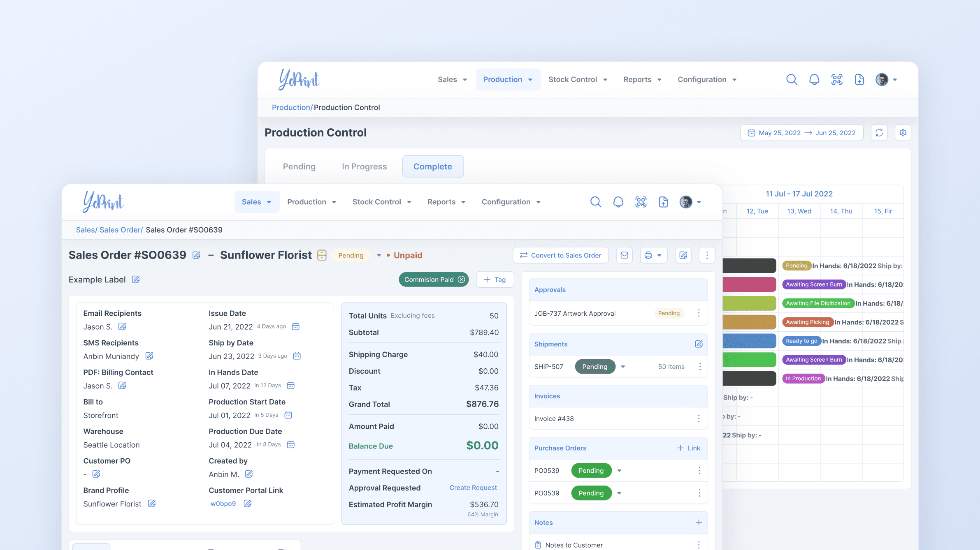Open the Stock Control menu
The width and height of the screenshot is (980, 550).
click(381, 202)
